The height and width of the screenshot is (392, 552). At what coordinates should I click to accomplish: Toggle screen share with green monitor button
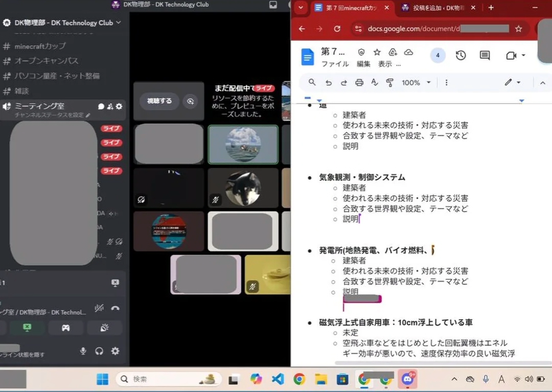tap(27, 328)
